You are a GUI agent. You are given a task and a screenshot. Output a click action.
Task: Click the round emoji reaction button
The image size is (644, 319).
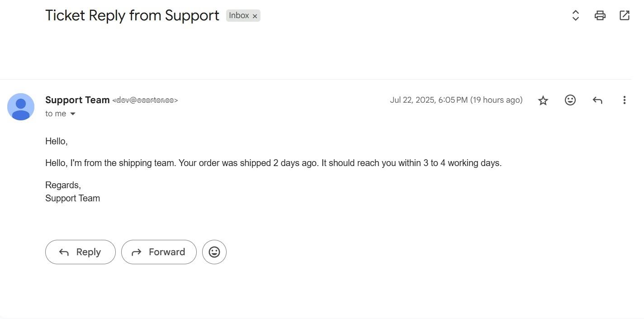point(214,252)
